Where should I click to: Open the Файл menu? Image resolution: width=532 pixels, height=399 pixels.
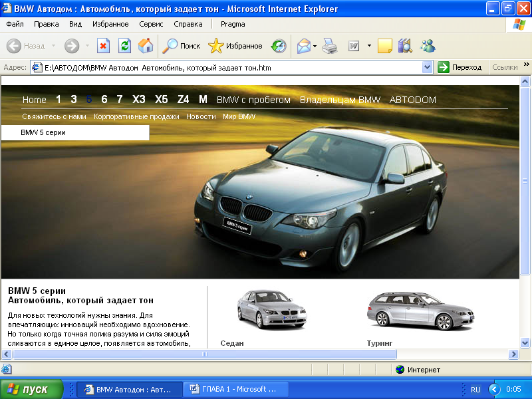click(15, 24)
